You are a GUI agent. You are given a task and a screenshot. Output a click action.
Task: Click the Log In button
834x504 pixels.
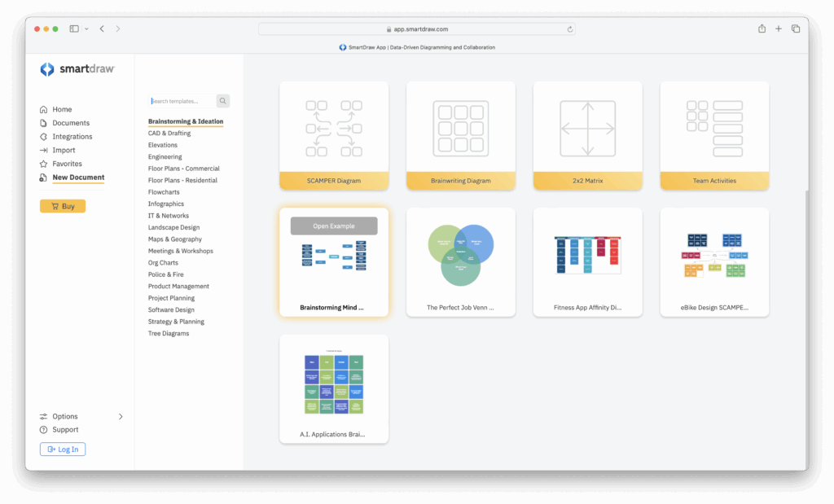[x=63, y=449]
